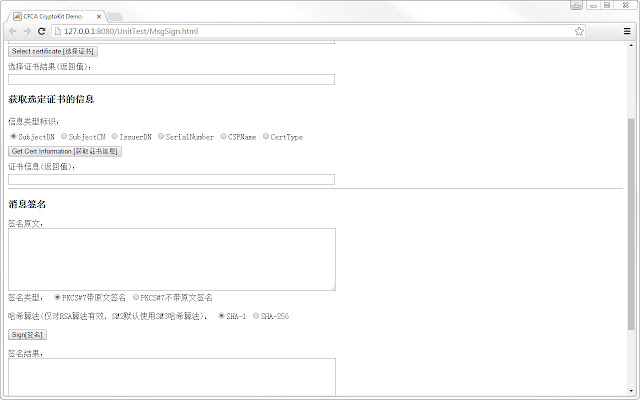Close the CFCA CryptoKit Demo tab
This screenshot has width=640, height=400.
[99, 17]
